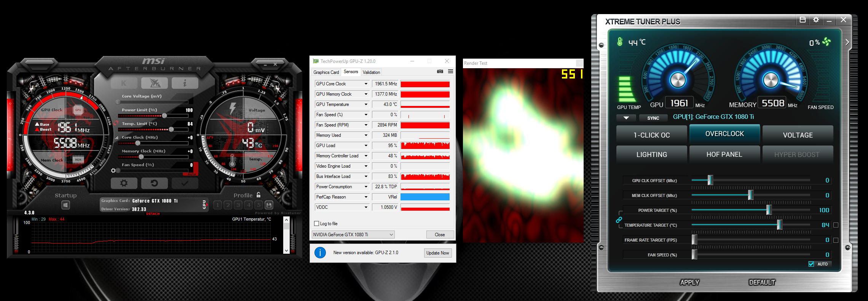
Task: Open Afterburner's OC Scanner jet icon button
Action: (155, 83)
